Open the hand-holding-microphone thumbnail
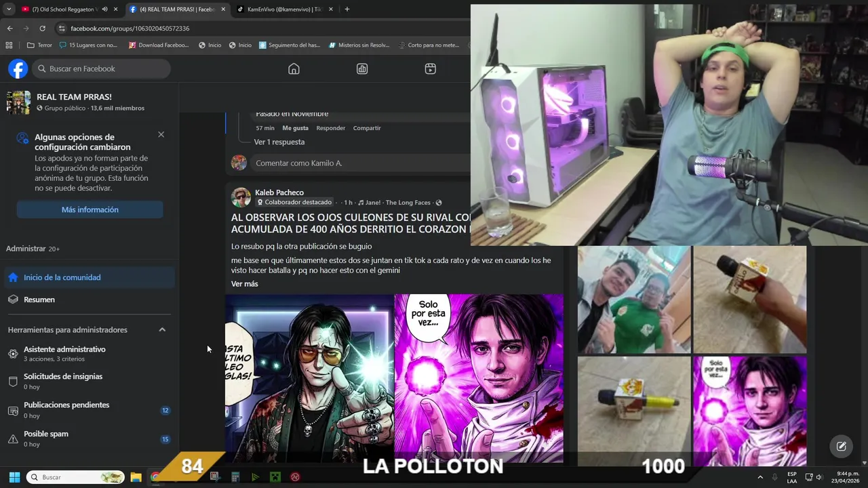The width and height of the screenshot is (868, 488). tap(750, 300)
